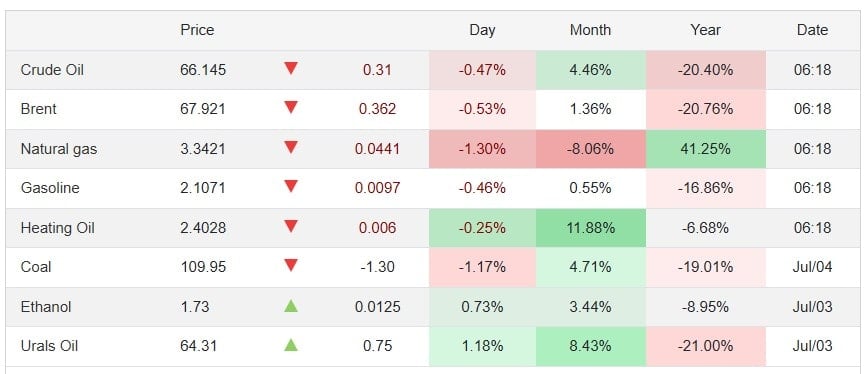
Task: Click the Gasoline row's red down arrow
Action: tap(291, 187)
